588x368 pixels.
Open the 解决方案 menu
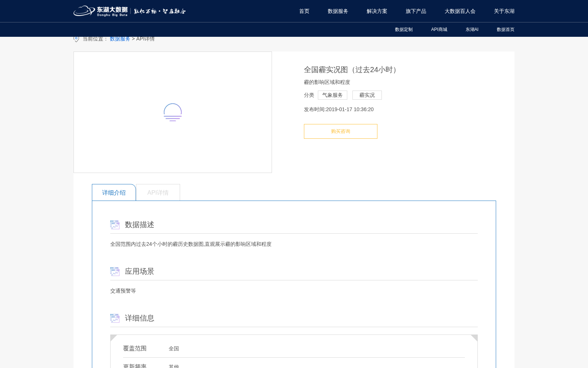point(377,11)
